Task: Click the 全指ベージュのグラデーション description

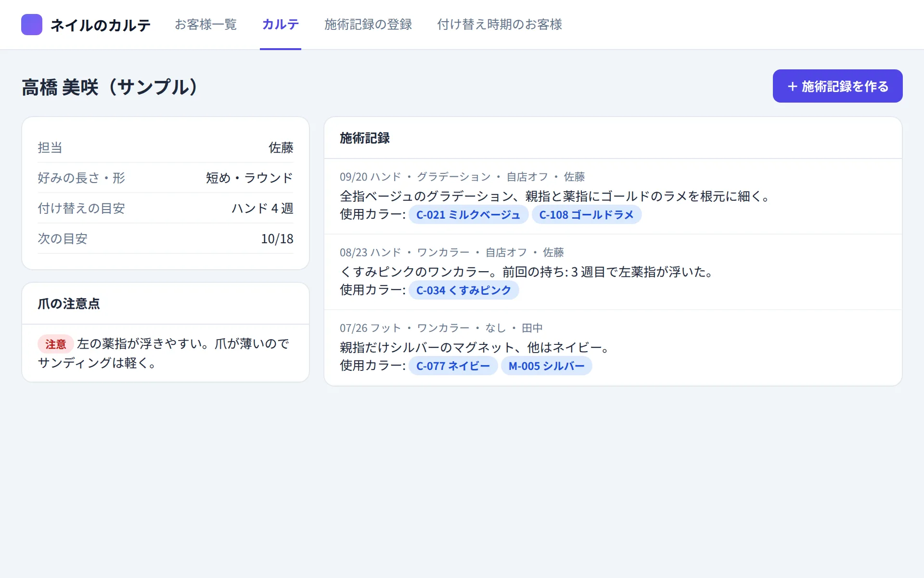Action: tap(556, 196)
